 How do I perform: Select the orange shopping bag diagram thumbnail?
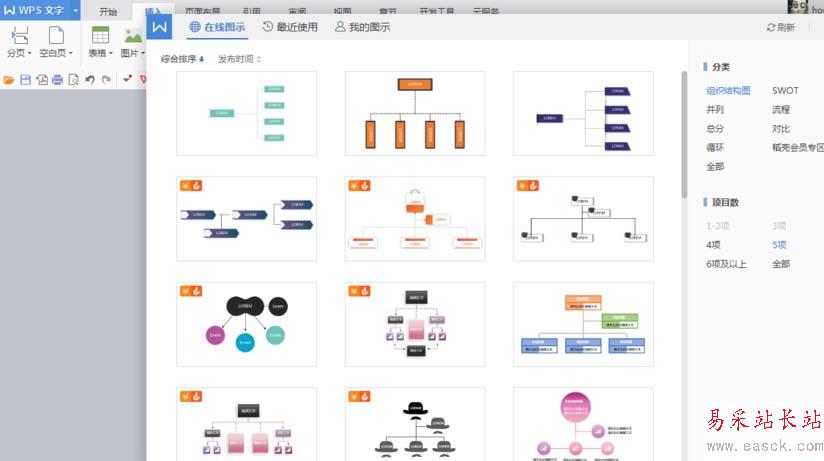tap(415, 219)
